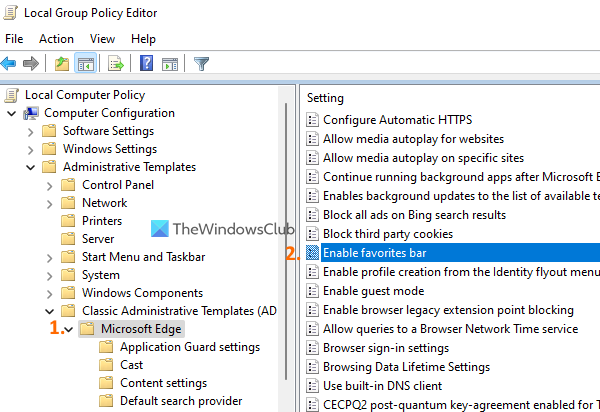
Task: Open the Help menu
Action: pyautogui.click(x=143, y=39)
